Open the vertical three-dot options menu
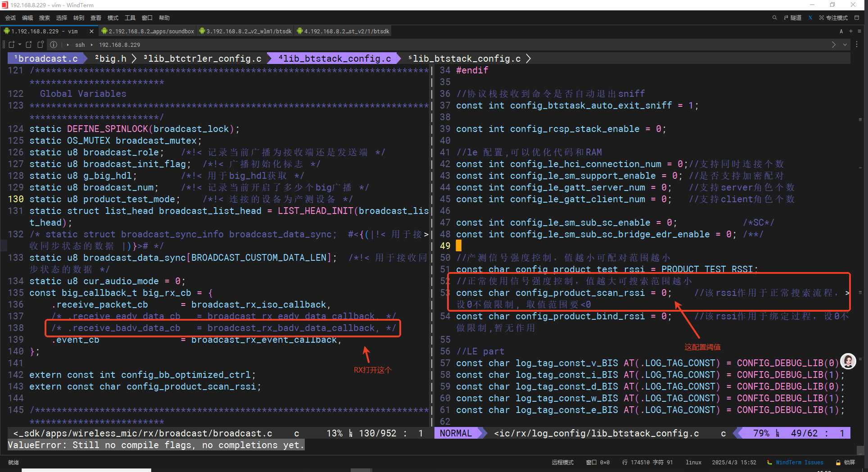The height and width of the screenshot is (472, 868). coord(857,45)
